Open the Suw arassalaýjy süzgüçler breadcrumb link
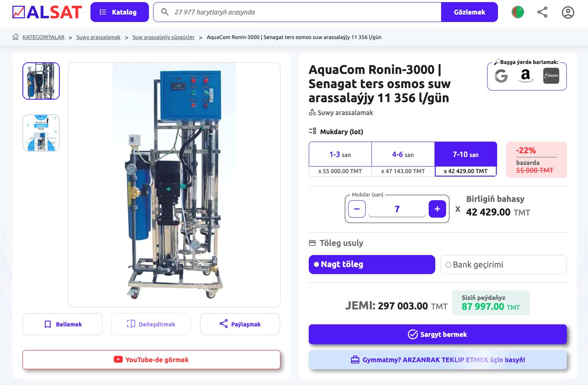The image size is (588, 385). [163, 37]
